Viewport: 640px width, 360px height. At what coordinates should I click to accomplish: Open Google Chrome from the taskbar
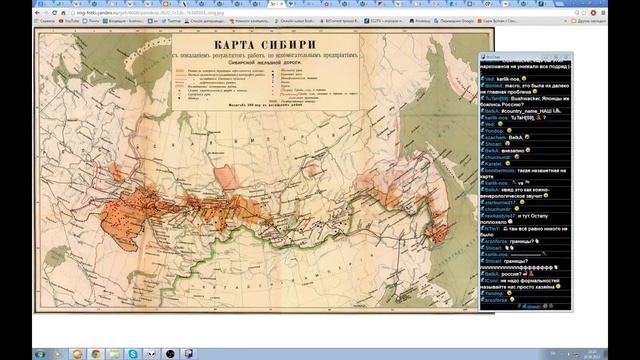[x=96, y=354]
